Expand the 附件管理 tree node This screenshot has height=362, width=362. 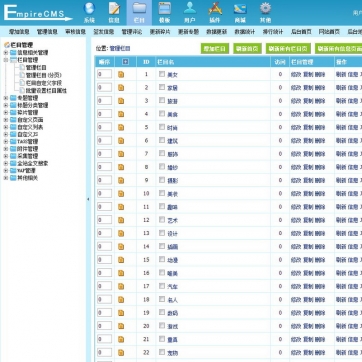pos(6,149)
